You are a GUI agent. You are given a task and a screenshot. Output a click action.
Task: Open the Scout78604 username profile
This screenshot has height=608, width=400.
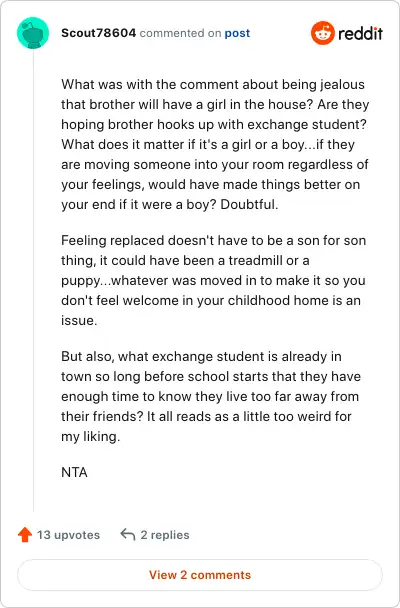coord(98,33)
